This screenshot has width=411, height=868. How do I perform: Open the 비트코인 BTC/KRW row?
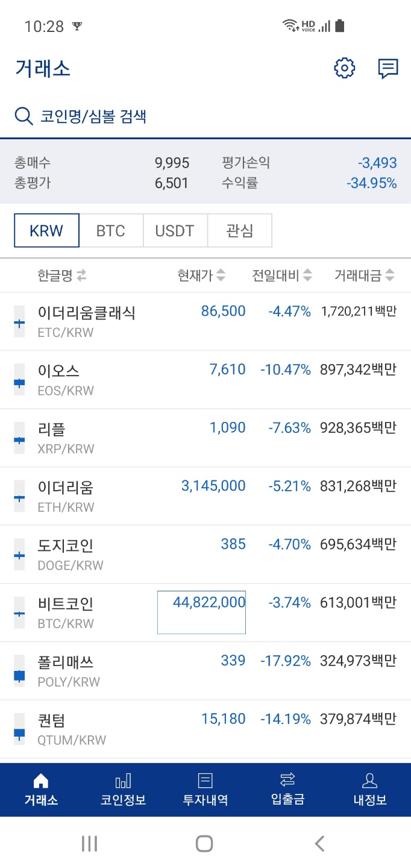205,612
